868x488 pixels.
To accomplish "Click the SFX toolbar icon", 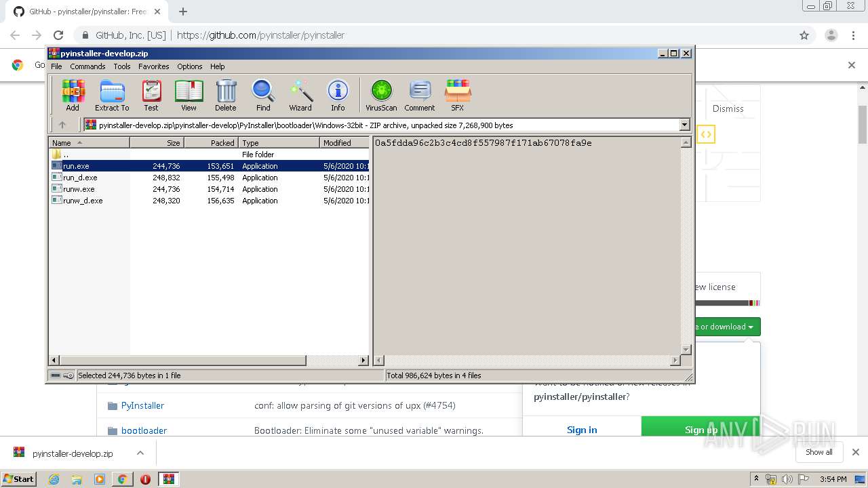I will pyautogui.click(x=458, y=95).
